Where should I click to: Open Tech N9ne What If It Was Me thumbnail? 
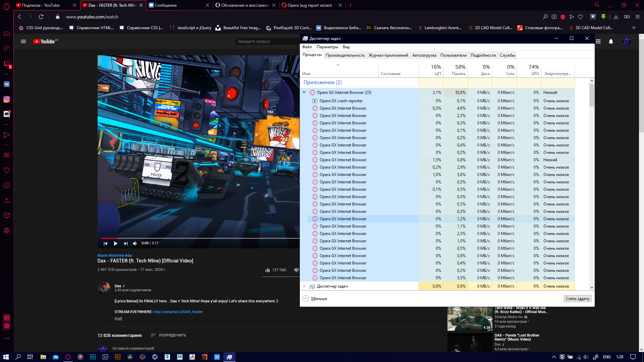point(470,319)
